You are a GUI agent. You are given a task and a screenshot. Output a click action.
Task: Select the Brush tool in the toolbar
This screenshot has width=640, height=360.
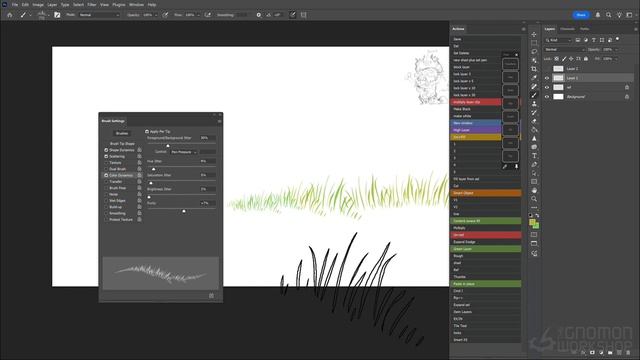[534, 95]
